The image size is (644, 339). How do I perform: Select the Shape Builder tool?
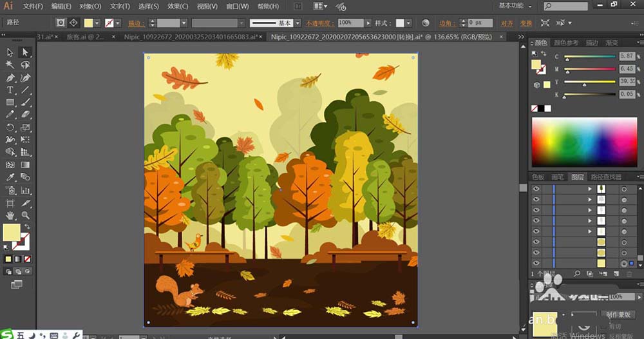(10, 152)
